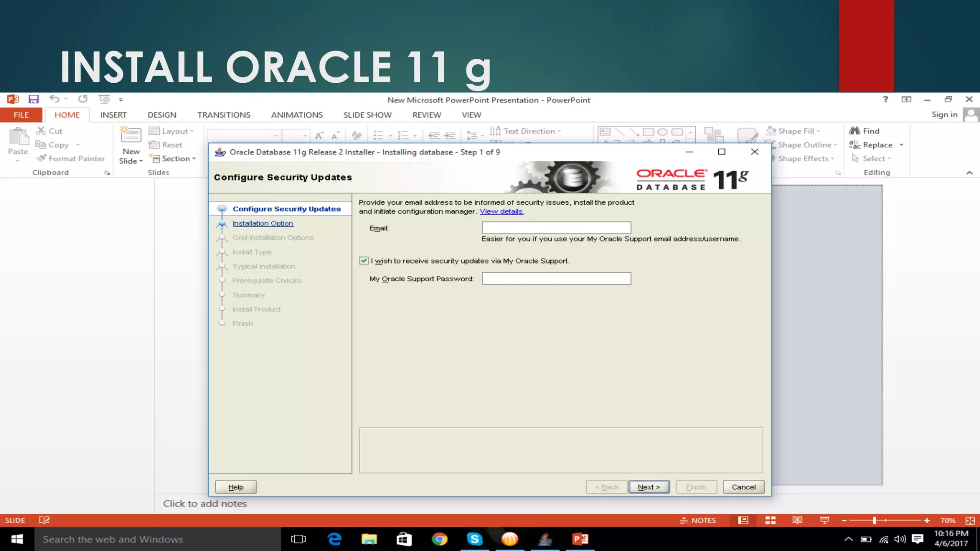Increase font size with the large A icon

(x=319, y=135)
